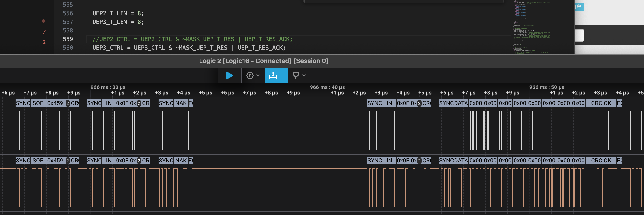Click the '966 ms : 40 µs' time label

(327, 87)
